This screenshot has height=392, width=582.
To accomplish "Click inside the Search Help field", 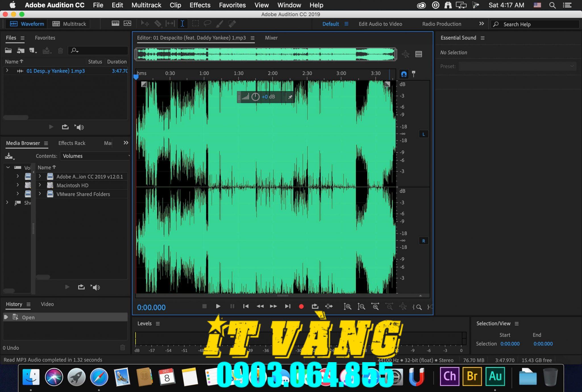I will [534, 24].
